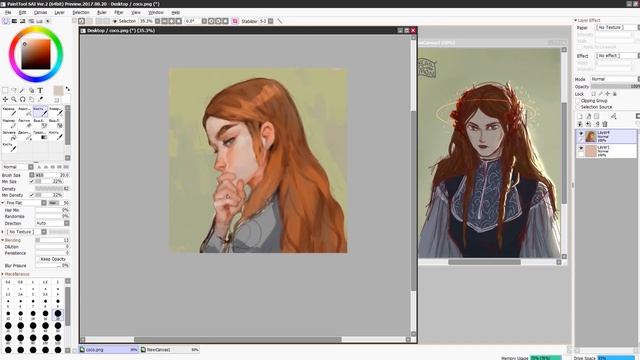Select the Shape tool
The image size is (640, 360).
31,90
